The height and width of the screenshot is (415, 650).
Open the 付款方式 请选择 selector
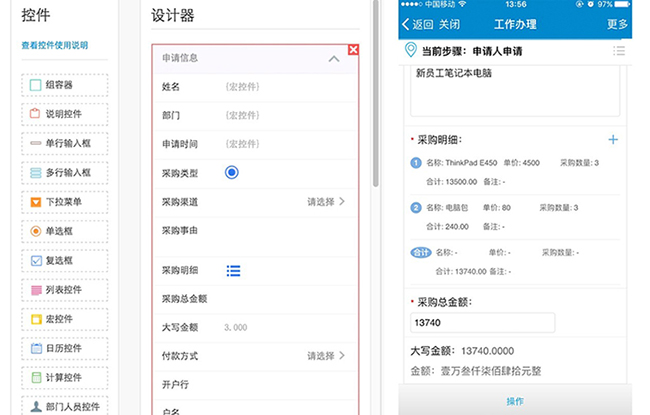(326, 356)
